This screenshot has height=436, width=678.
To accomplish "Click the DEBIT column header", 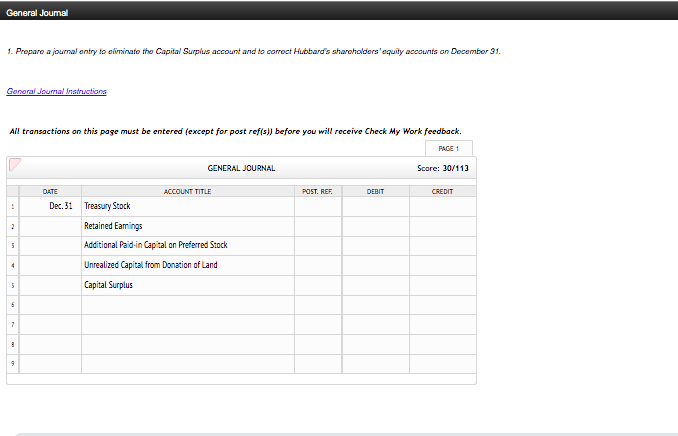I will [376, 191].
